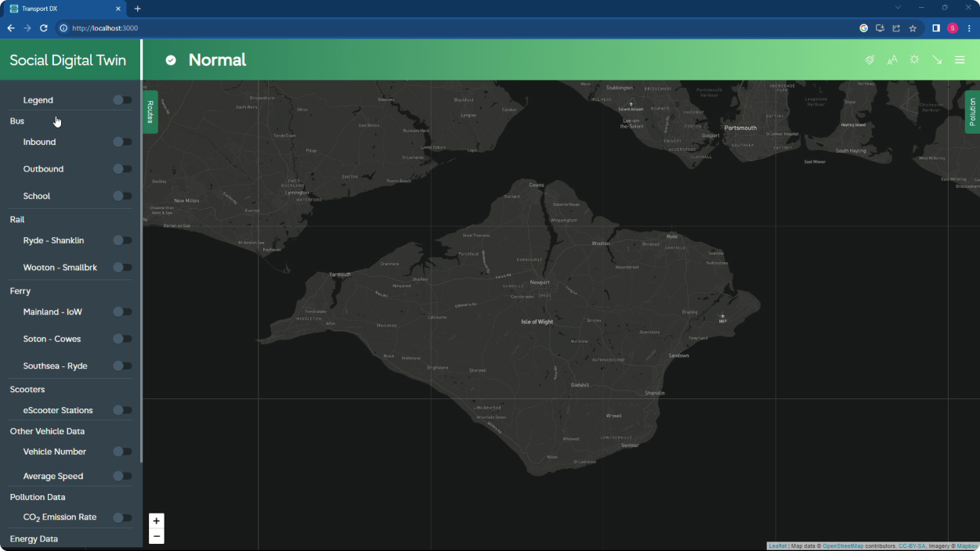The image size is (980, 551).
Task: Open the hamburger menu in header
Action: coord(960,59)
